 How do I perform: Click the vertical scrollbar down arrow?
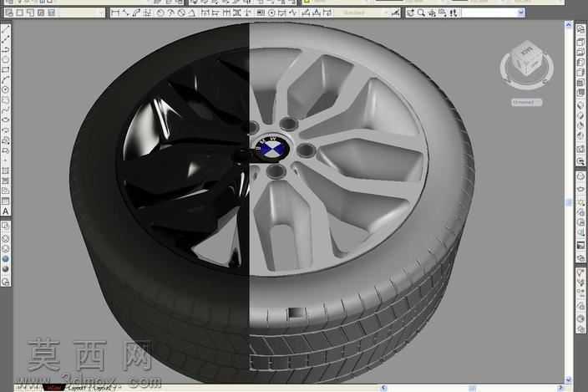[568, 380]
